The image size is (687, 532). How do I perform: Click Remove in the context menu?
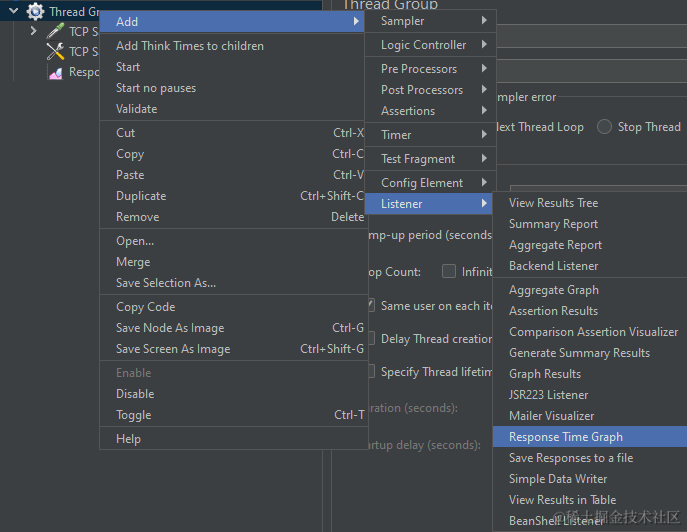point(232,217)
